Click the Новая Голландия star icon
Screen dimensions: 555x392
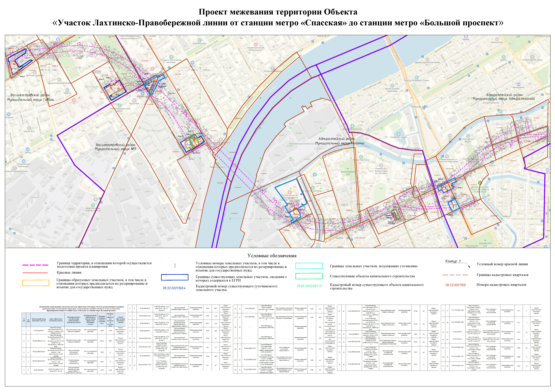[x=398, y=134]
